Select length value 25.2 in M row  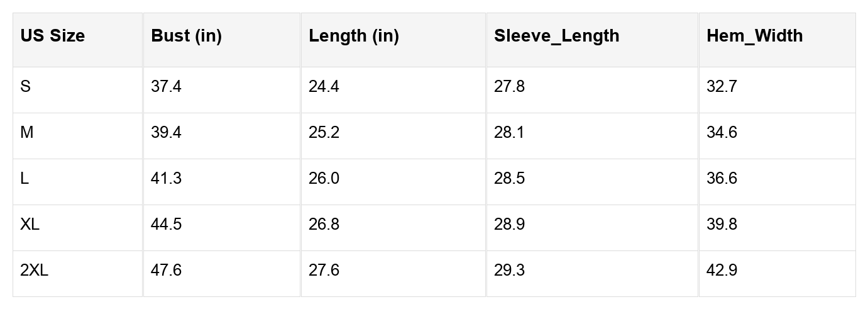tap(324, 132)
